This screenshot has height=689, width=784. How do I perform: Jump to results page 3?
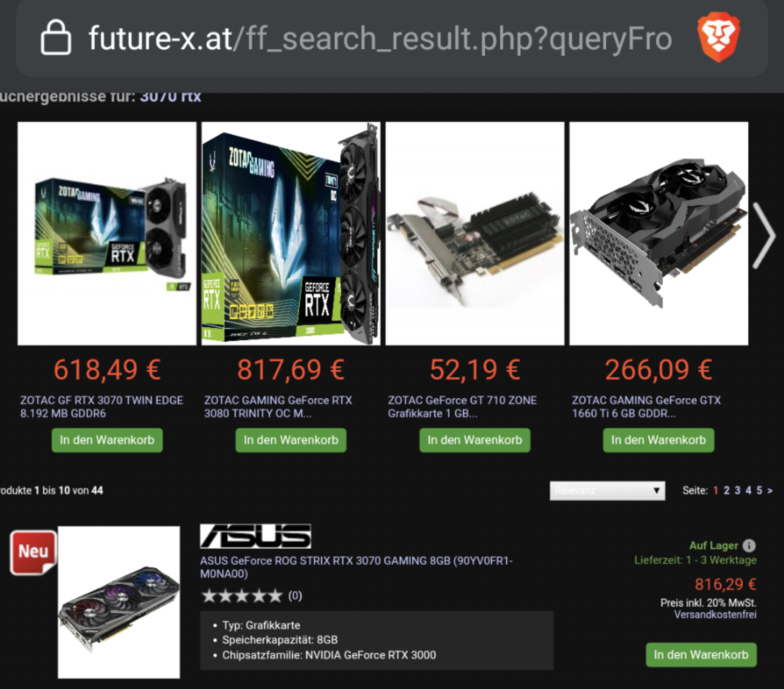tap(737, 490)
